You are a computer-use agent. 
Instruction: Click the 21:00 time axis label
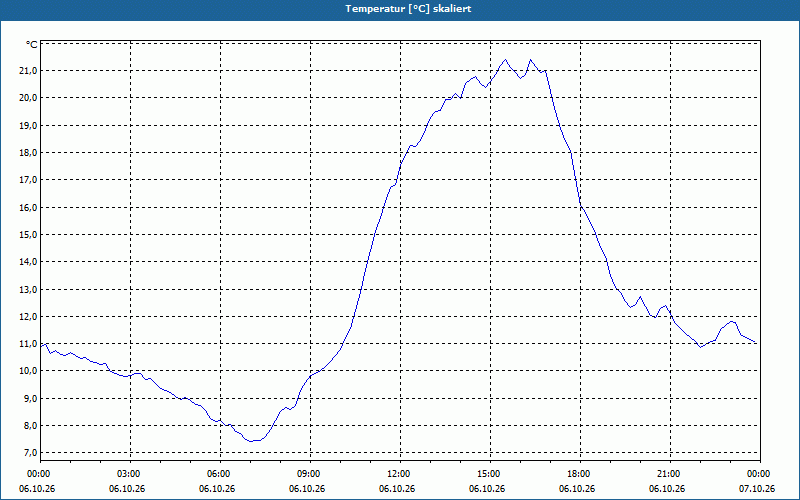pyautogui.click(x=670, y=474)
